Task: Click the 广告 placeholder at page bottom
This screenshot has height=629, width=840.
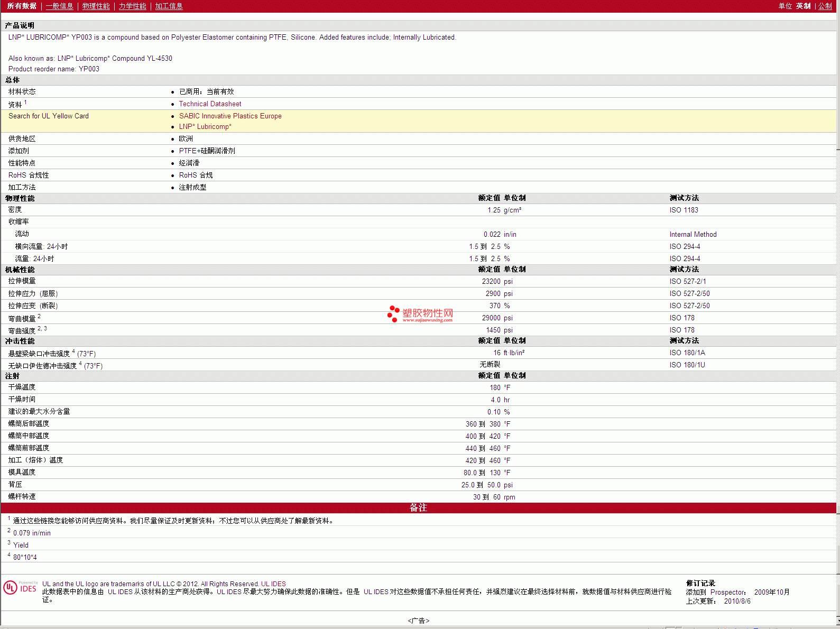Action: coord(418,621)
